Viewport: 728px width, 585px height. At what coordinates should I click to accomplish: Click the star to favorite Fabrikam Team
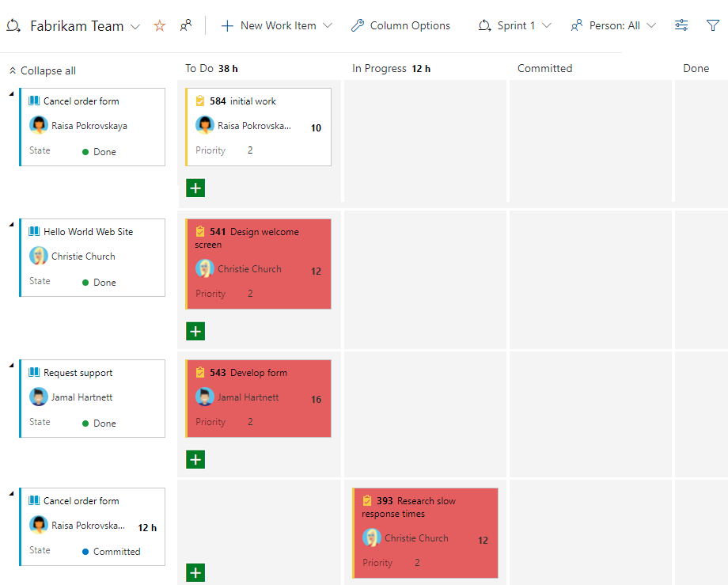[159, 25]
